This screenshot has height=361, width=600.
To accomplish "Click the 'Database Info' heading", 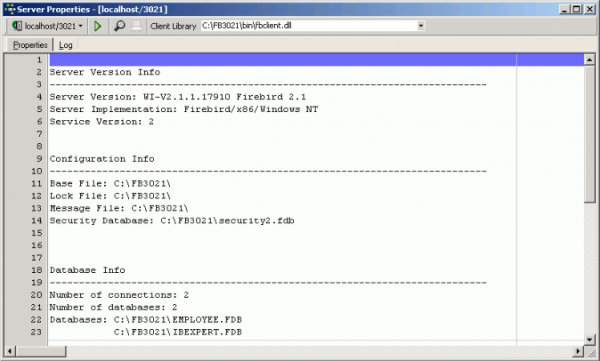I will (x=87, y=270).
